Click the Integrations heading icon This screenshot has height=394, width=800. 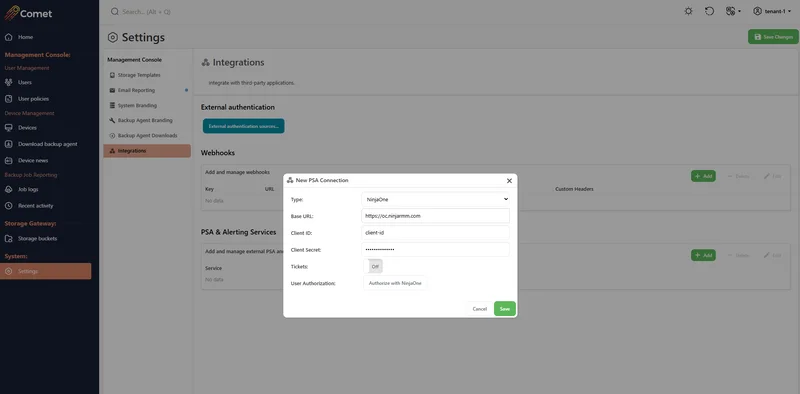click(206, 62)
